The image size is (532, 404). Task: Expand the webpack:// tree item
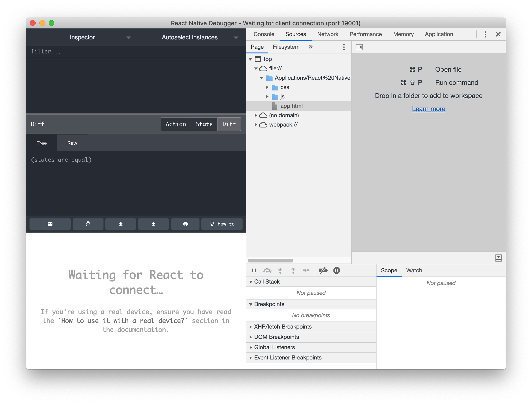click(256, 125)
